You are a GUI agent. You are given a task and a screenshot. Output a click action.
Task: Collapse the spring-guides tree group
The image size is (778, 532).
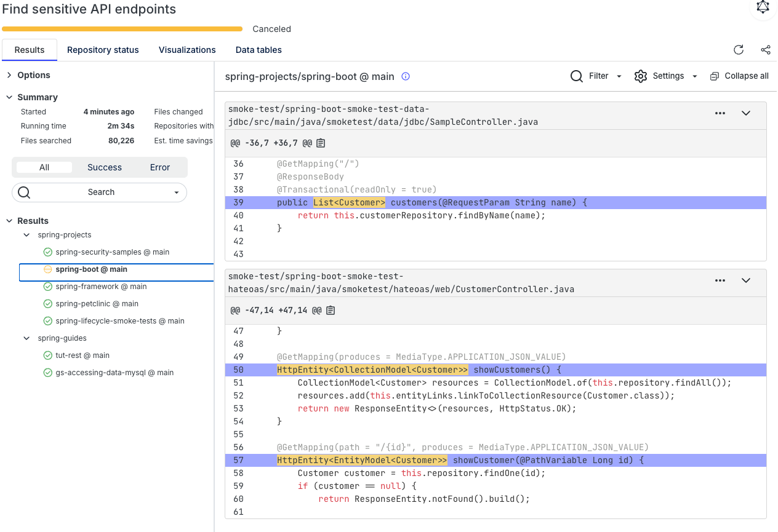tap(26, 338)
